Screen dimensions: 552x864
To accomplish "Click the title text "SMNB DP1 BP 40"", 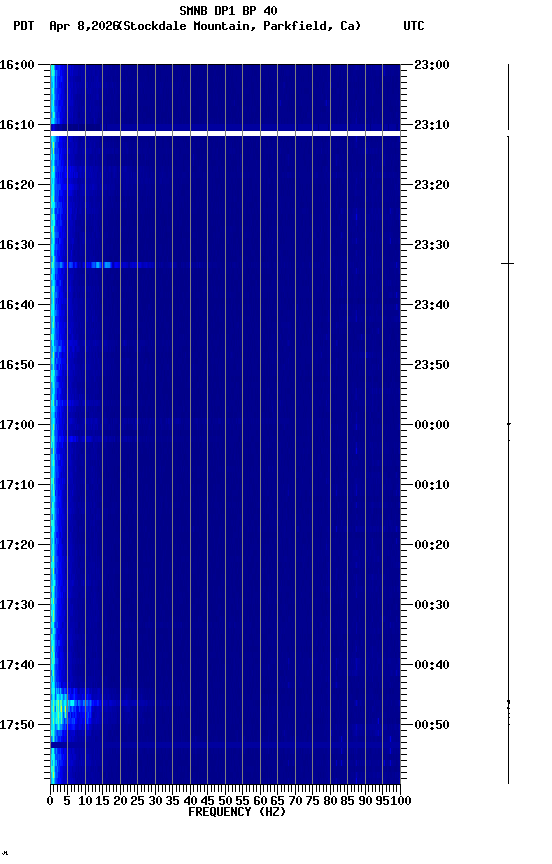I will (x=228, y=10).
